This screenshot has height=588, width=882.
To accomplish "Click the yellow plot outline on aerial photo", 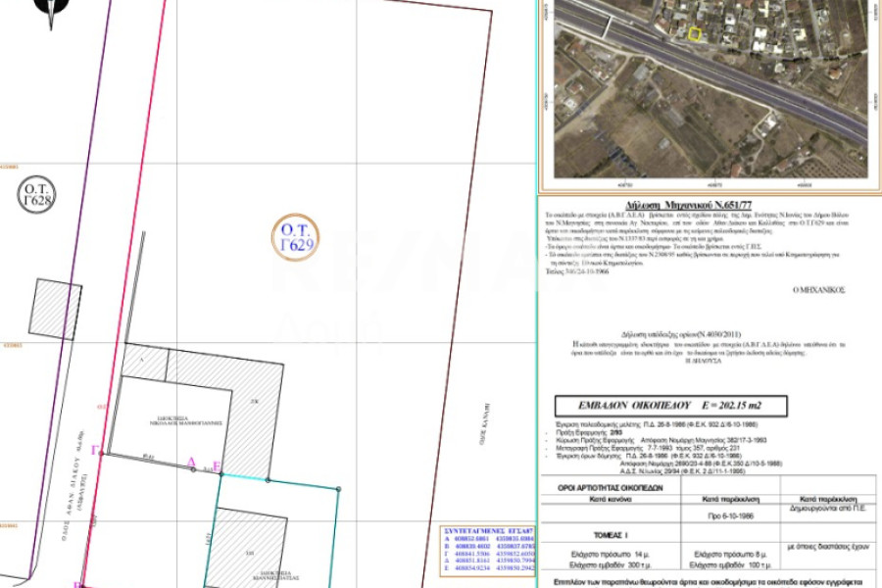I will (695, 34).
